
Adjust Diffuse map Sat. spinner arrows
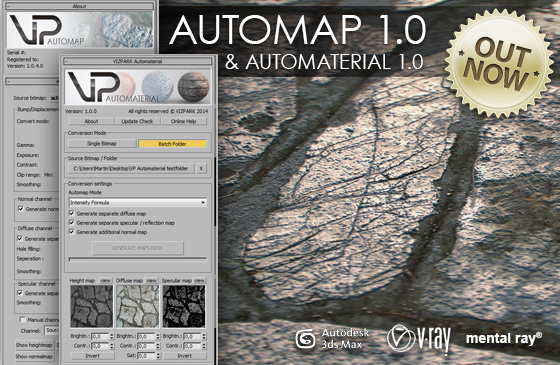(x=158, y=356)
